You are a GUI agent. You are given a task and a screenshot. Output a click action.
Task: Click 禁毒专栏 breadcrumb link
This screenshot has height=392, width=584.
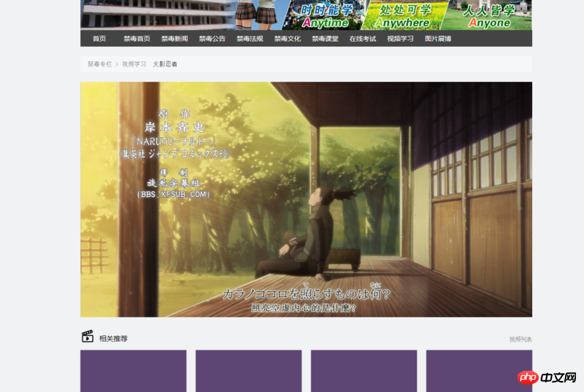[99, 64]
